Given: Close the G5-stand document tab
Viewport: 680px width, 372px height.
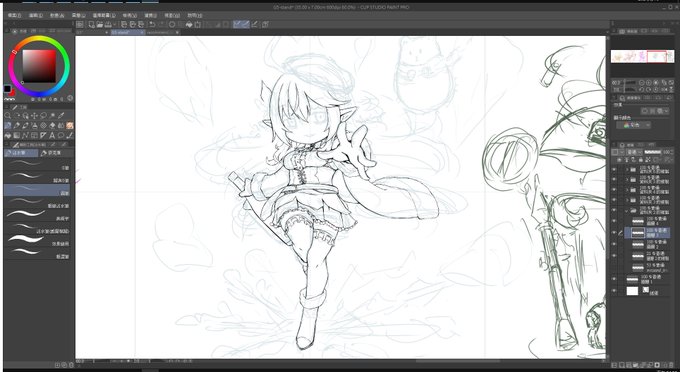Looking at the screenshot, I should (x=142, y=32).
